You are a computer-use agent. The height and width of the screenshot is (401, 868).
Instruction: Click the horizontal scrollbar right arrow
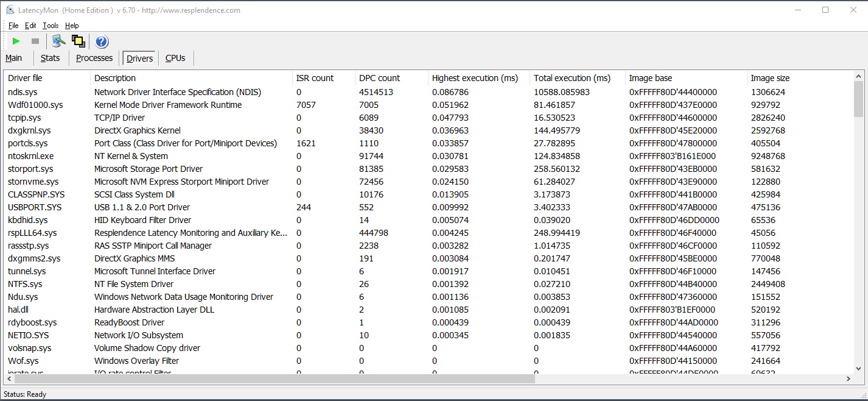click(849, 378)
